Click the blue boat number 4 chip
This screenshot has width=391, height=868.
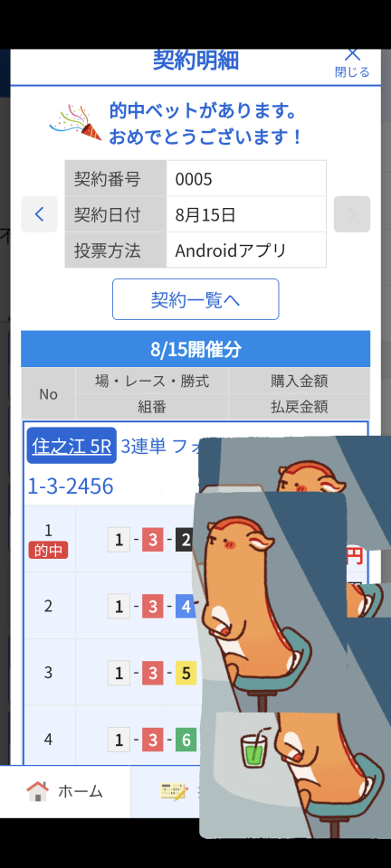point(186,607)
